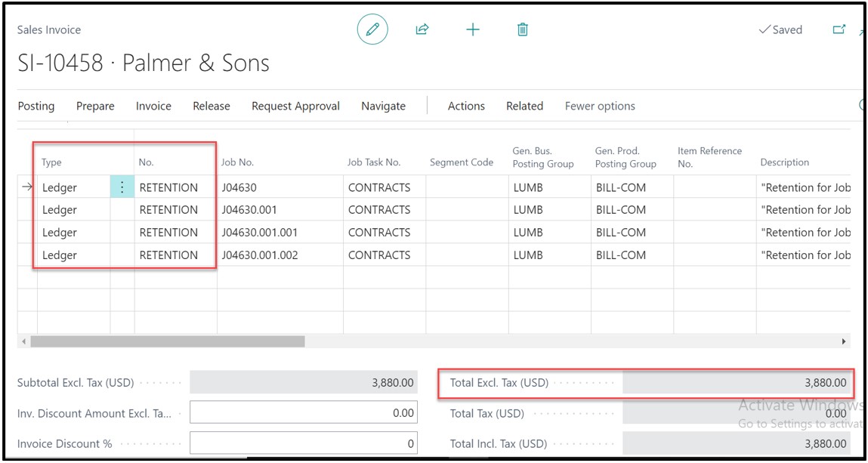Click the share icon in header
868x463 pixels.
(x=422, y=30)
